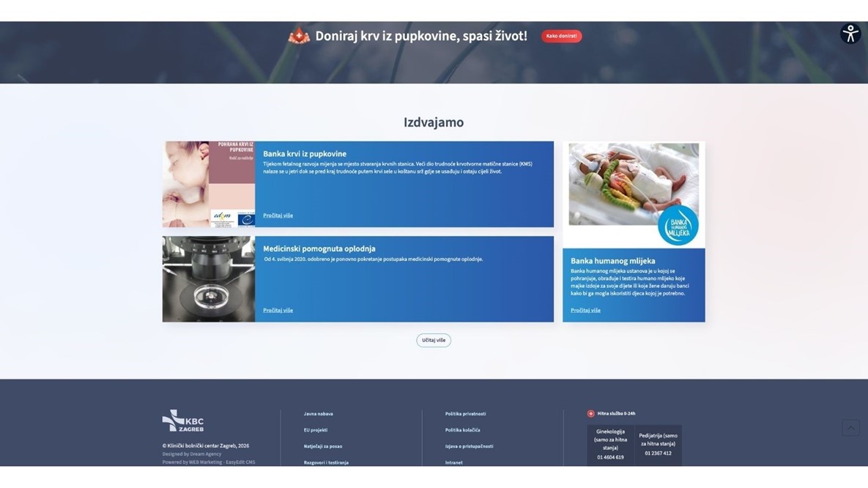This screenshot has width=868, height=488.
Task: Open 'Pročitaj više' under Medicinski pomognuta oplodnja
Action: 278,310
